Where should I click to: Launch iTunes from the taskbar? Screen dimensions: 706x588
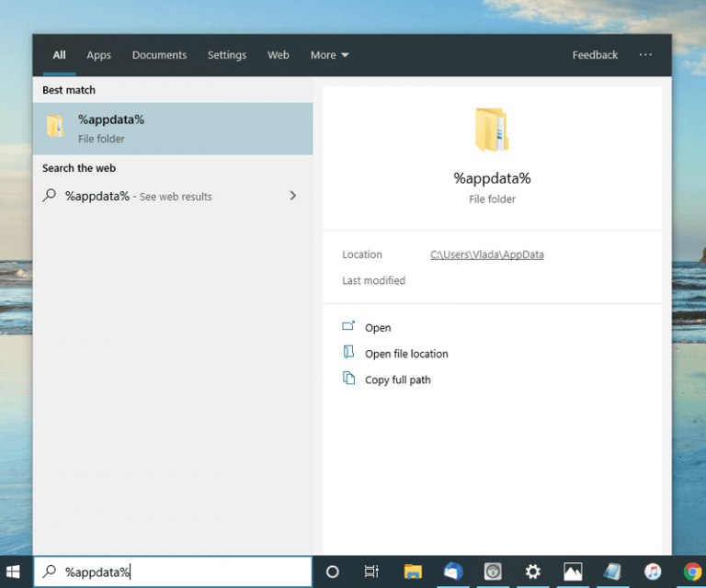653,571
